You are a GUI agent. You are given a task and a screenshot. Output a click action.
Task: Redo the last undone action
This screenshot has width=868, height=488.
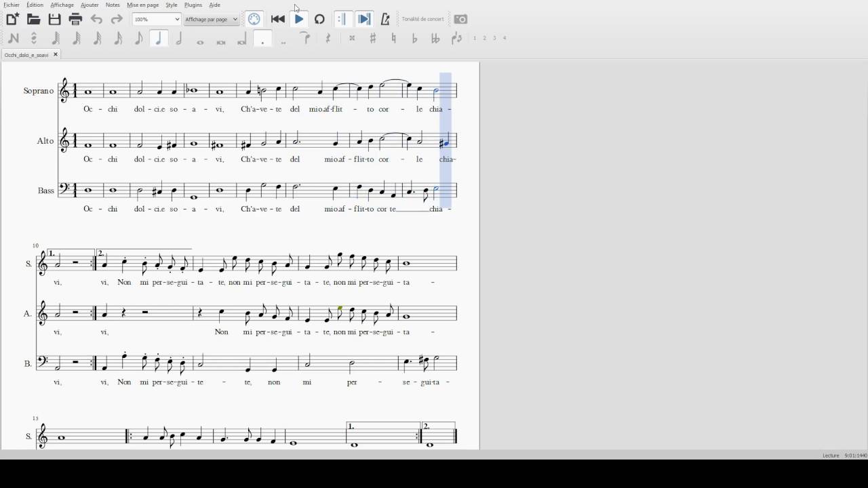pyautogui.click(x=117, y=20)
